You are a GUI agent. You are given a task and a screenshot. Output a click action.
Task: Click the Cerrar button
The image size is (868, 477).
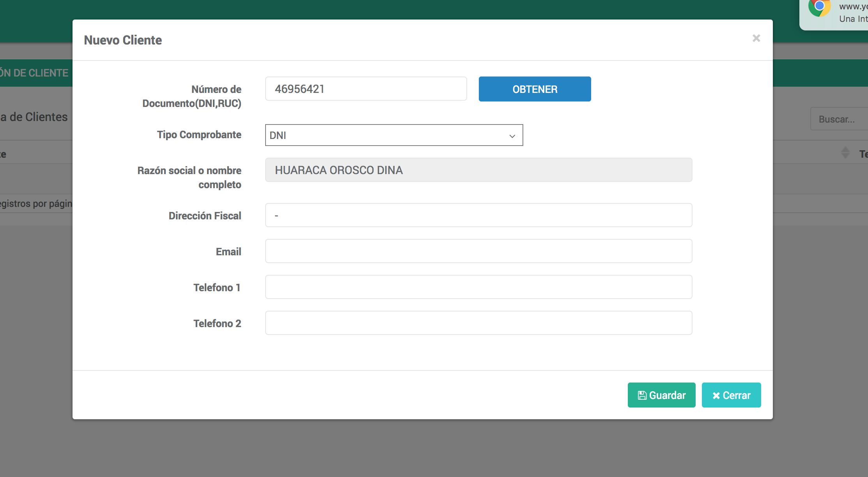(731, 395)
